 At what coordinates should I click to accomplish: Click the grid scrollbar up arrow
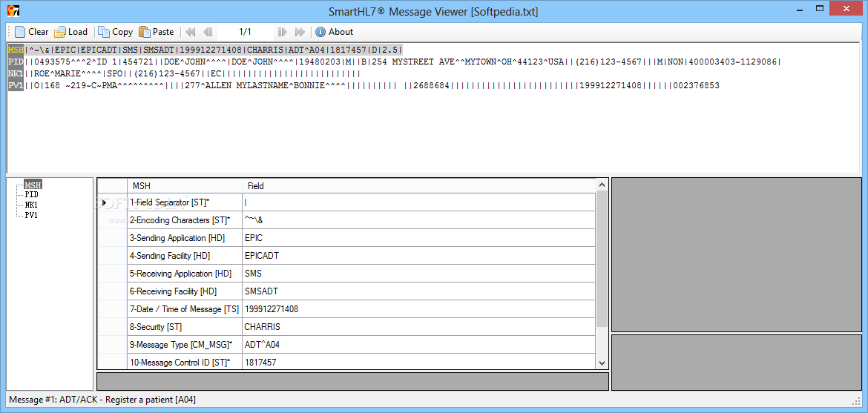pos(602,185)
